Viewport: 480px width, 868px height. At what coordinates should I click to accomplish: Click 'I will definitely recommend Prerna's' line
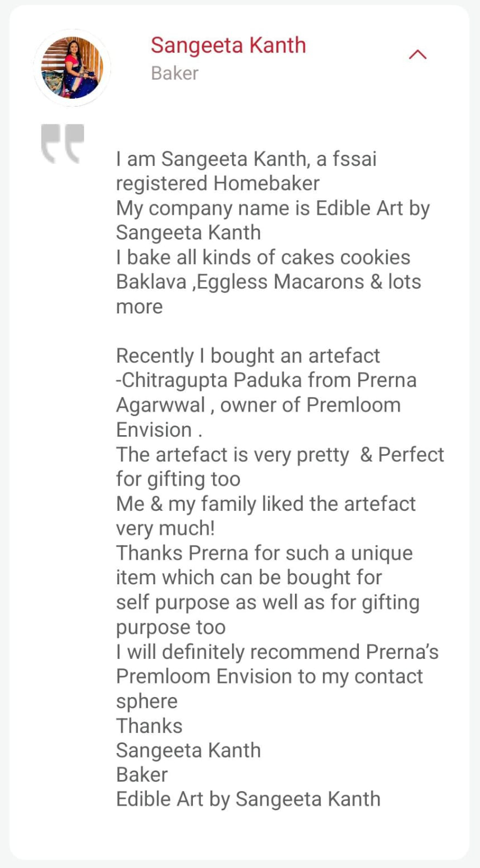(277, 652)
